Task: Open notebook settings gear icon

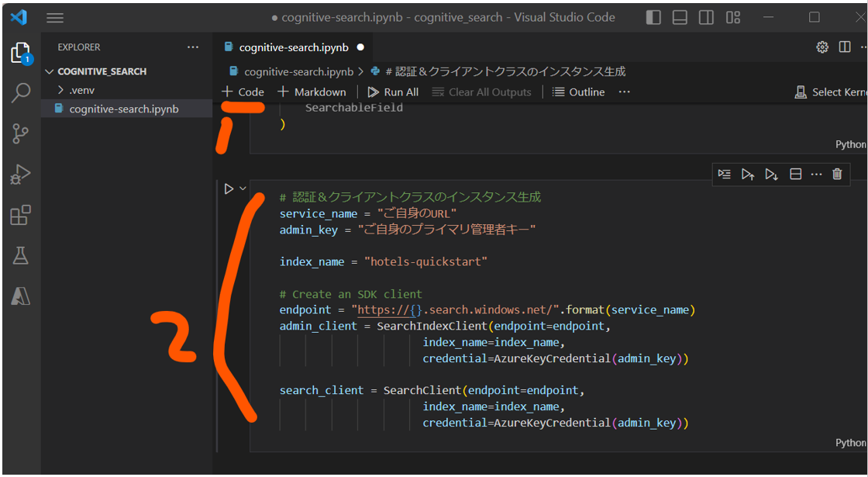Action: click(x=822, y=47)
